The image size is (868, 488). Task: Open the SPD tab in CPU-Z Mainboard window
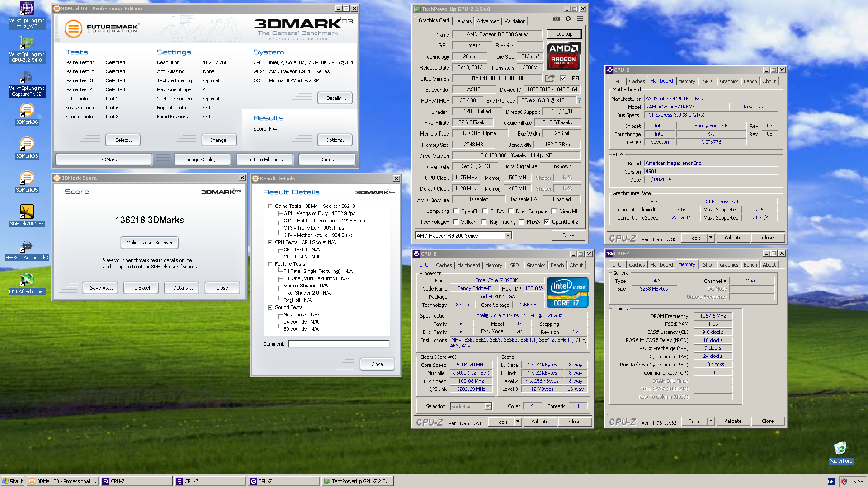pos(707,81)
